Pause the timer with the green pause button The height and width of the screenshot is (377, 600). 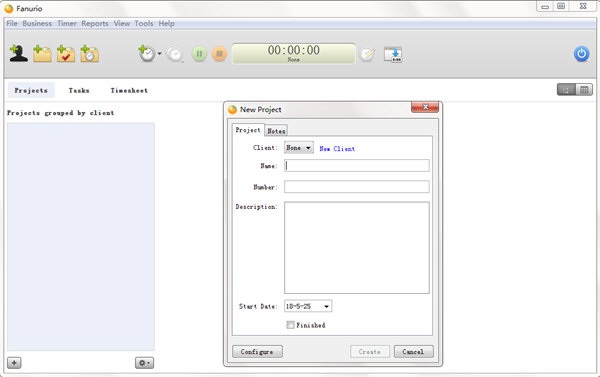[x=199, y=54]
